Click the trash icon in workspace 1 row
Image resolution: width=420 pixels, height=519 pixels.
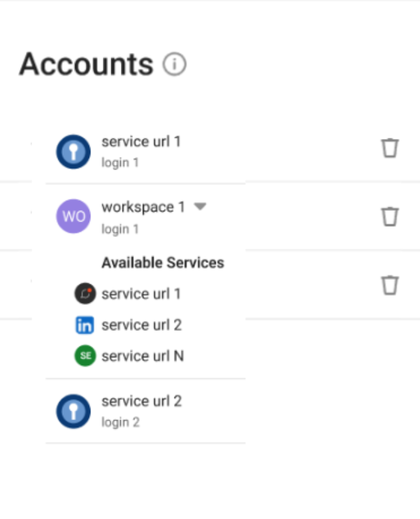click(x=390, y=216)
